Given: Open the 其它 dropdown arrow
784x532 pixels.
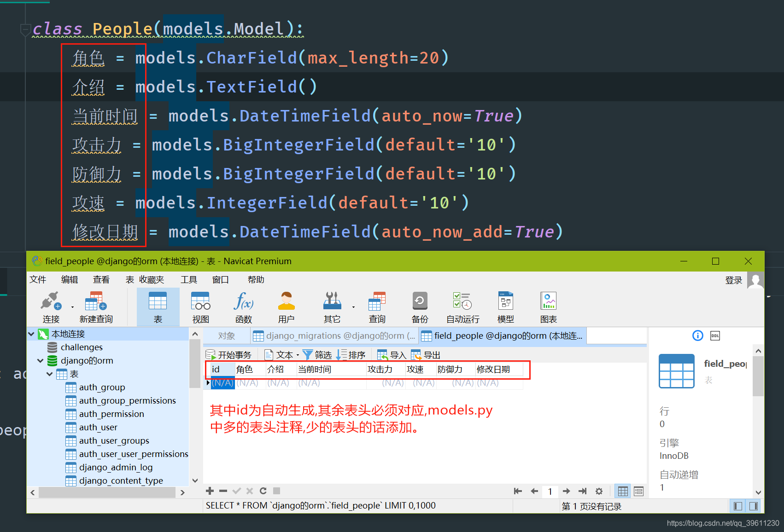Looking at the screenshot, I should tap(353, 307).
